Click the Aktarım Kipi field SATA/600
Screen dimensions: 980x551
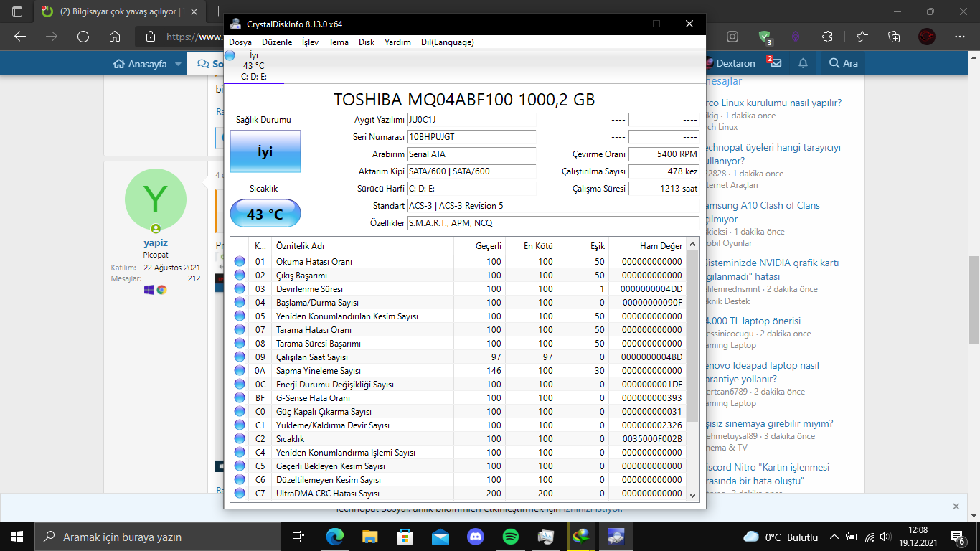(x=471, y=171)
